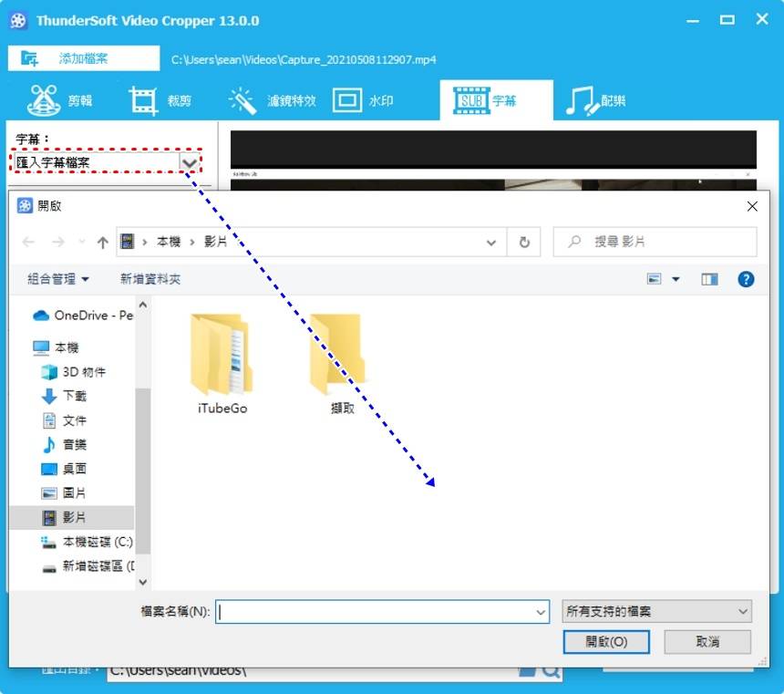
Task: Select 本機 in navigation pane
Action: [56, 347]
